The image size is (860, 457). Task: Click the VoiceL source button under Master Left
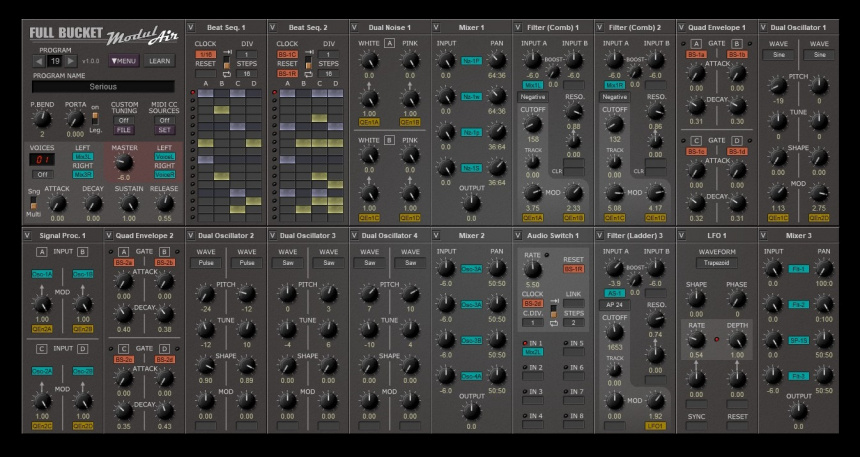click(165, 156)
